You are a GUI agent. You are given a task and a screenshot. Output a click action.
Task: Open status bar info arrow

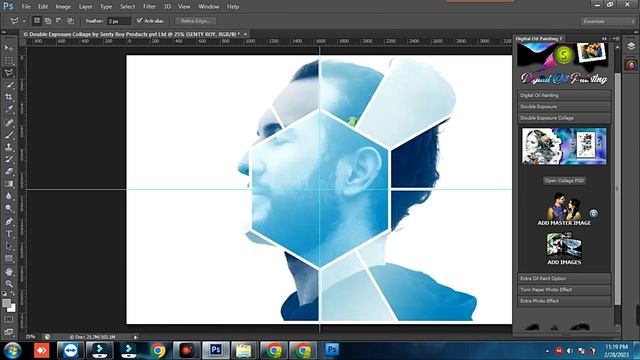(x=136, y=337)
